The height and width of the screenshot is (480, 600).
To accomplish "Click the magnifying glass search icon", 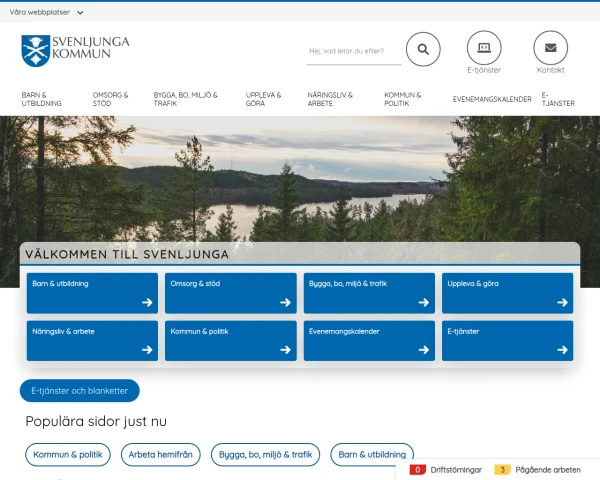I will [423, 49].
